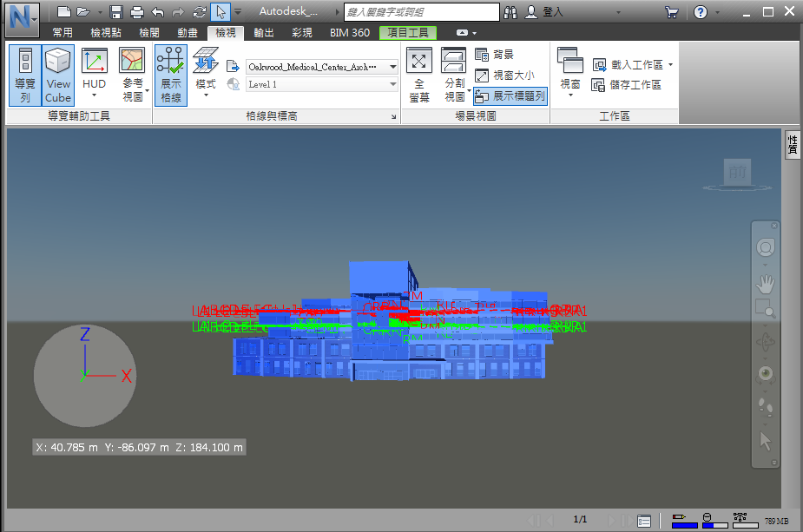Switch to the 輸出 ribbon tab
The image size is (803, 532).
tap(264, 33)
